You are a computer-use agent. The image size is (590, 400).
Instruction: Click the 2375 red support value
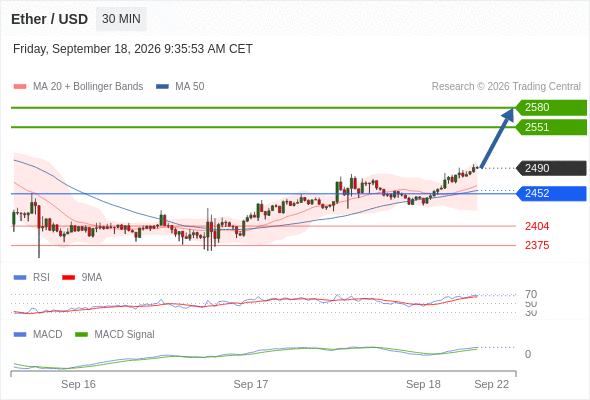pos(537,245)
